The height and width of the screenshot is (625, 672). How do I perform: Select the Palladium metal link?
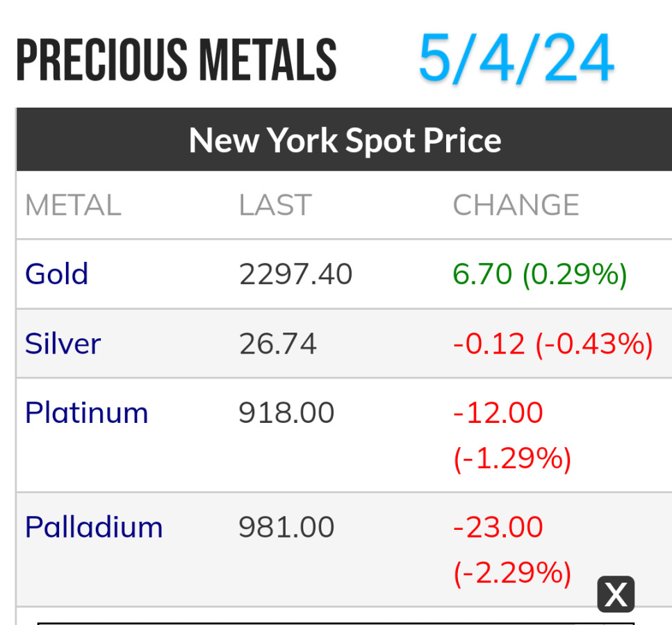(x=94, y=527)
